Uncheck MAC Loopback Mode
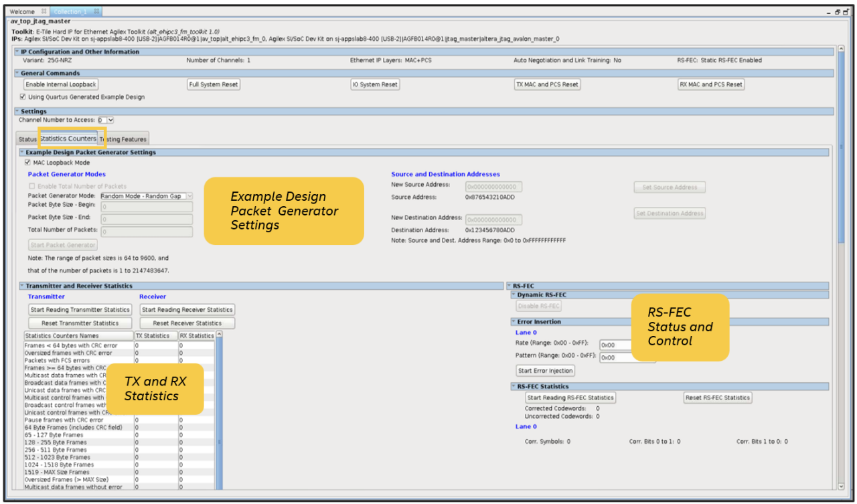Viewport: 857px width, 504px height. click(x=27, y=163)
